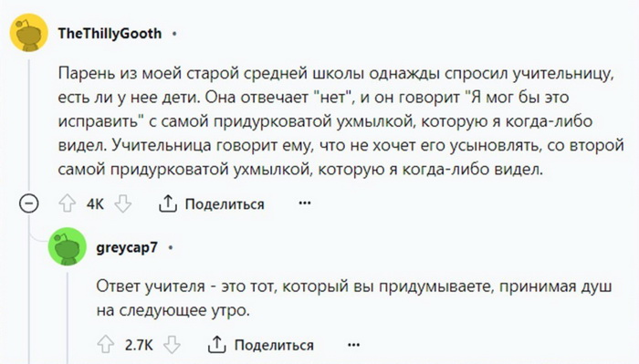Click the 2.7K vote score
Screen dimensions: 639x364
pyautogui.click(x=139, y=345)
